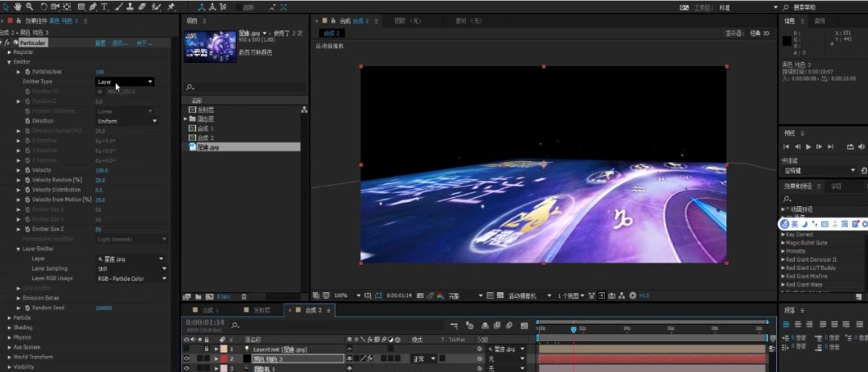
Task: Expand the Physics group
Action: pyautogui.click(x=10, y=337)
